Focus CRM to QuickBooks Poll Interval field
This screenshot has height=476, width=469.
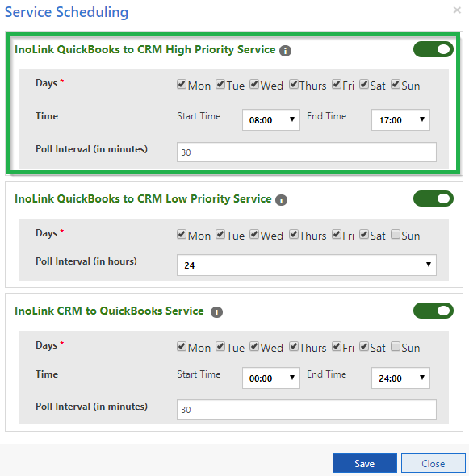click(307, 410)
